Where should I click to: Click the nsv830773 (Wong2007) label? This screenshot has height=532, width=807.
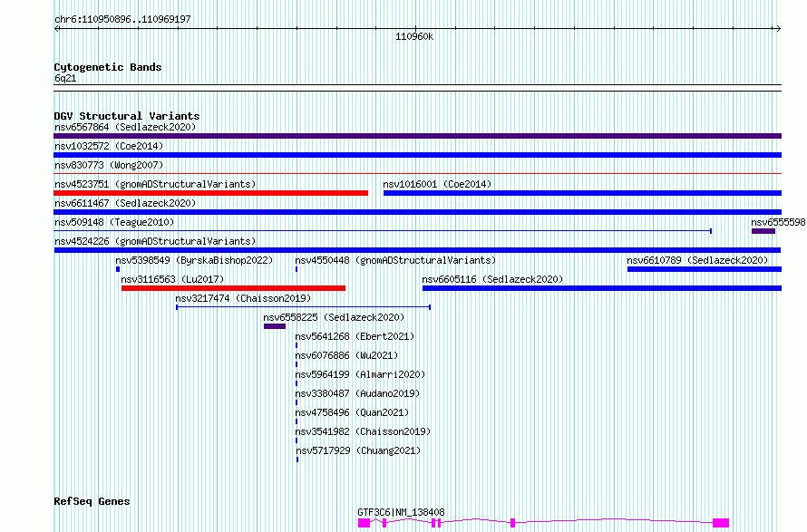pos(109,165)
